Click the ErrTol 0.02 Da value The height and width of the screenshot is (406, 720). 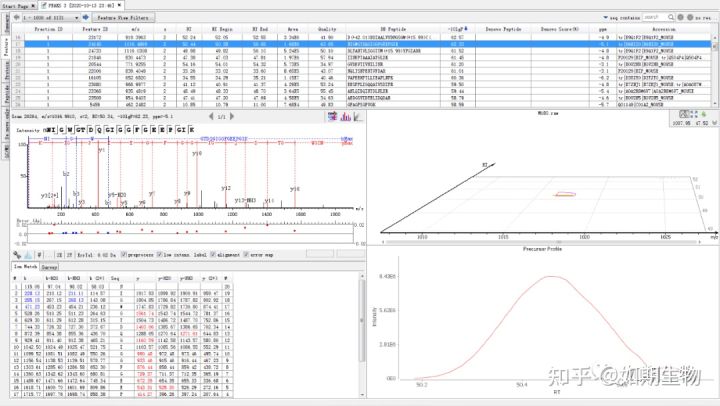(107, 254)
